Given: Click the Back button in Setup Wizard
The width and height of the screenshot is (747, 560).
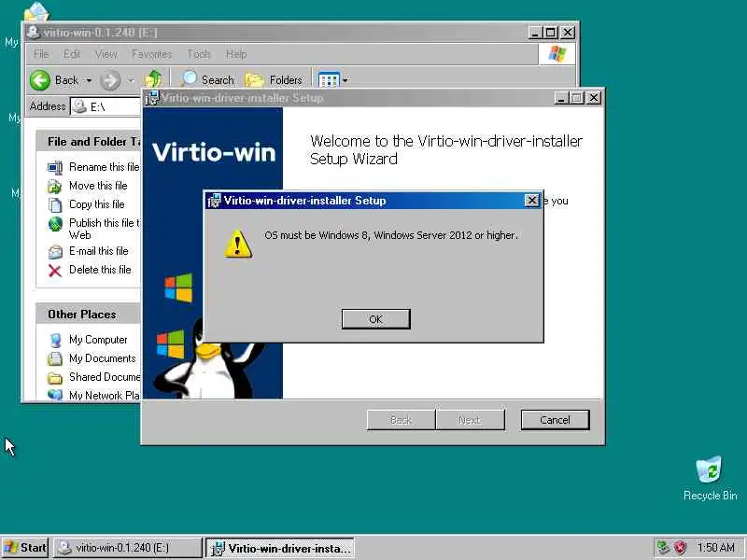Looking at the screenshot, I should [x=401, y=420].
